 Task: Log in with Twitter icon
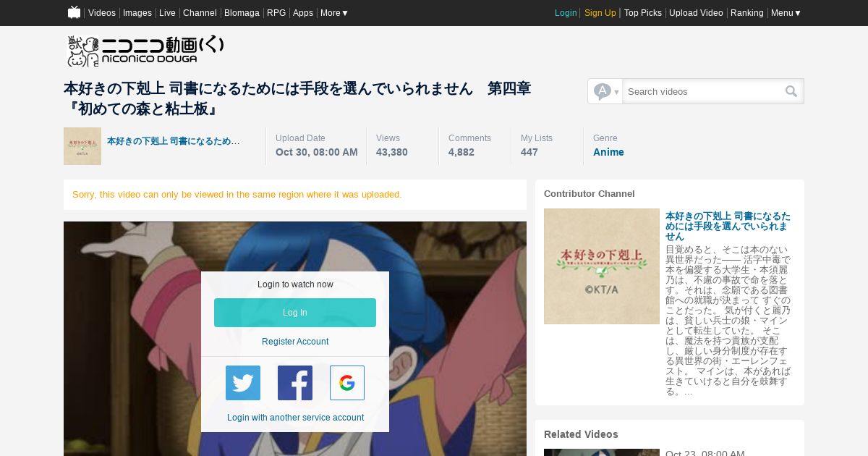pyautogui.click(x=243, y=383)
